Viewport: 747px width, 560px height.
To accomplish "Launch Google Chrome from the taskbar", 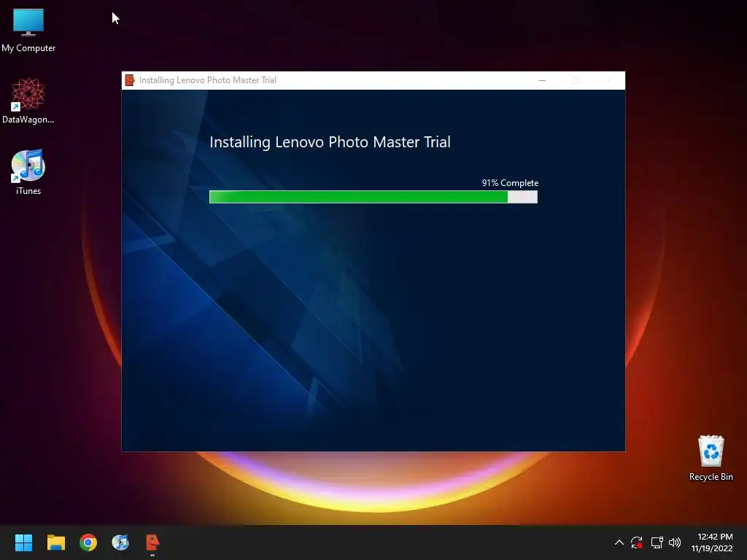I will coord(88,542).
